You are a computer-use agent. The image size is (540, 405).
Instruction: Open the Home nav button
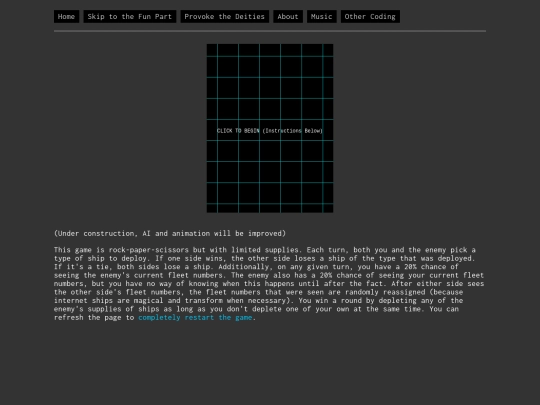pyautogui.click(x=66, y=17)
